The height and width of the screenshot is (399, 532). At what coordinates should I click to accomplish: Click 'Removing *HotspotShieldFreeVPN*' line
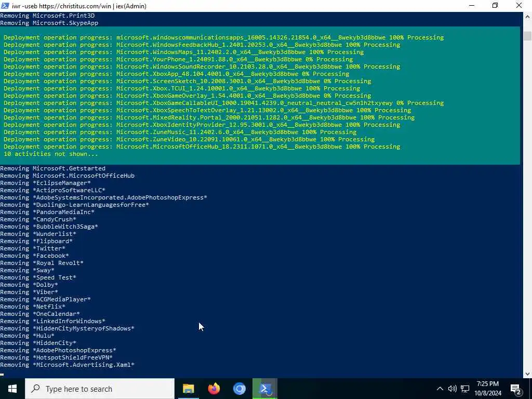(x=56, y=357)
